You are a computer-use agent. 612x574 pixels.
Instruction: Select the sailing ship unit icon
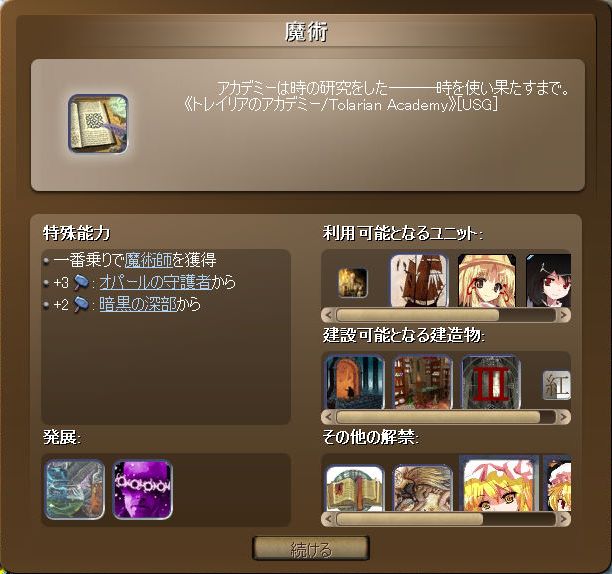[x=419, y=281]
